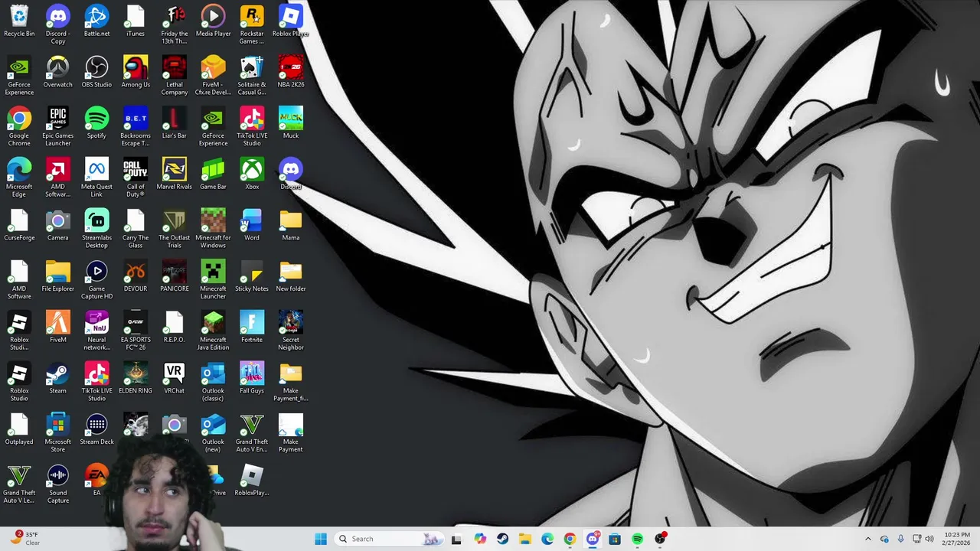Click the Steam desktop icon

(x=57, y=379)
